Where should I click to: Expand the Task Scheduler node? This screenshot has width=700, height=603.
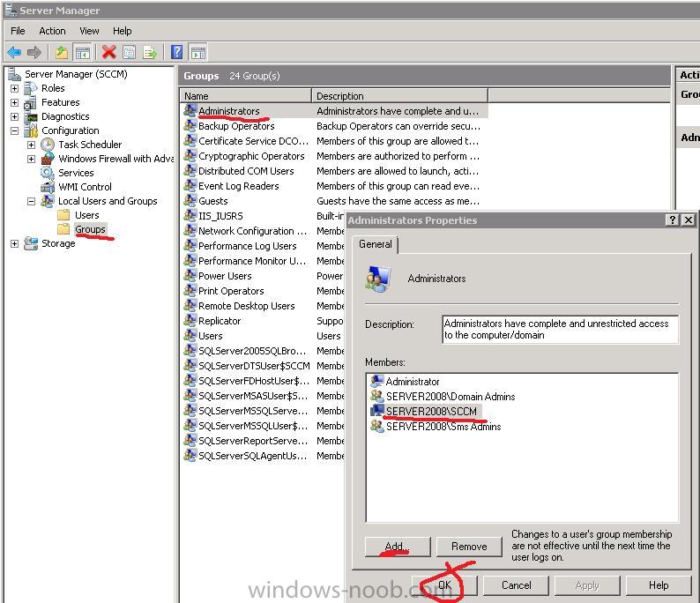[31, 145]
